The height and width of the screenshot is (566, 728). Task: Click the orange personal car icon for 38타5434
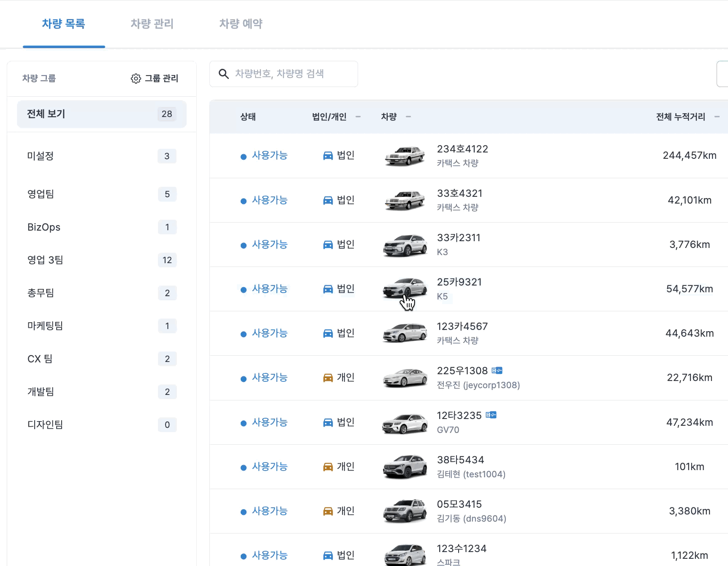328,467
